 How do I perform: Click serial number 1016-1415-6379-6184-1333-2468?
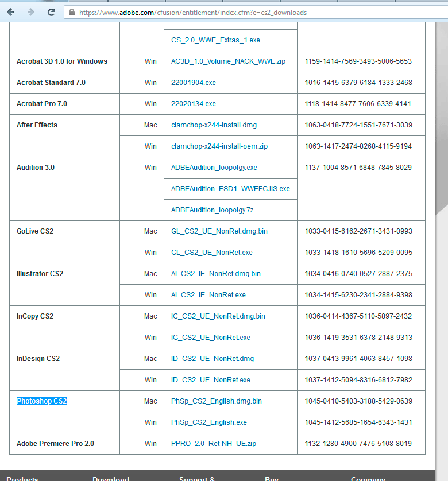(x=358, y=83)
